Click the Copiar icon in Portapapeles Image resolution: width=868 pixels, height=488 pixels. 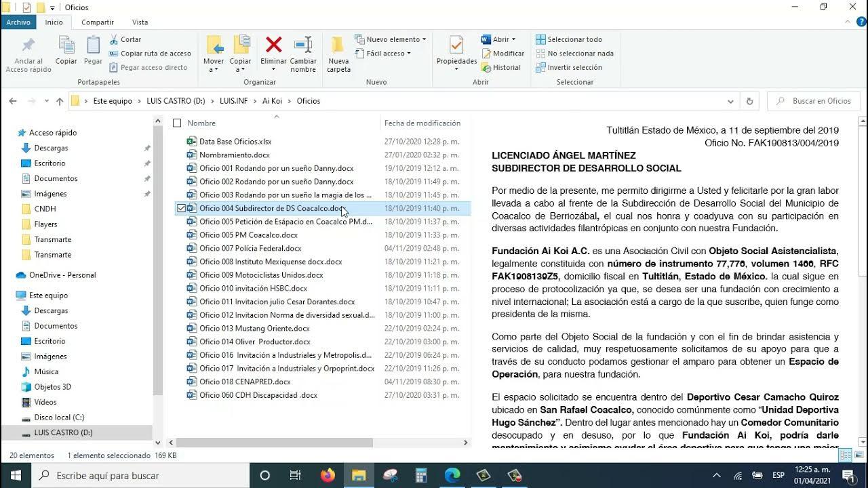point(66,46)
